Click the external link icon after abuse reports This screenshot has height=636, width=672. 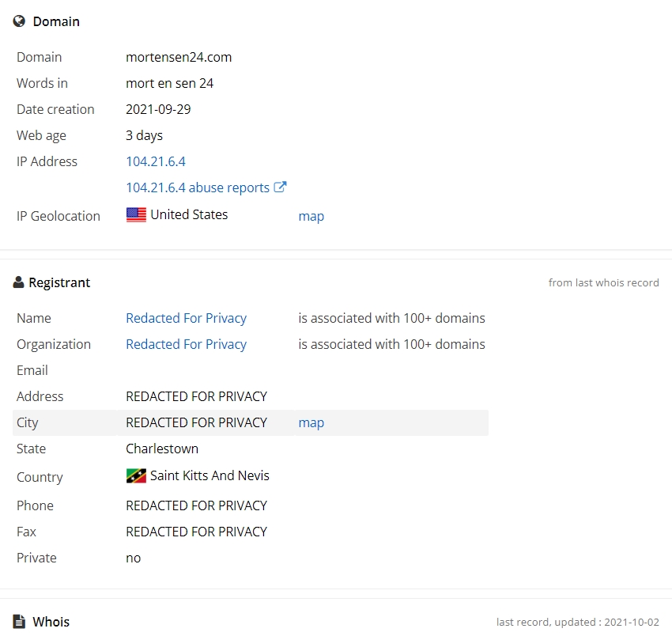point(280,187)
